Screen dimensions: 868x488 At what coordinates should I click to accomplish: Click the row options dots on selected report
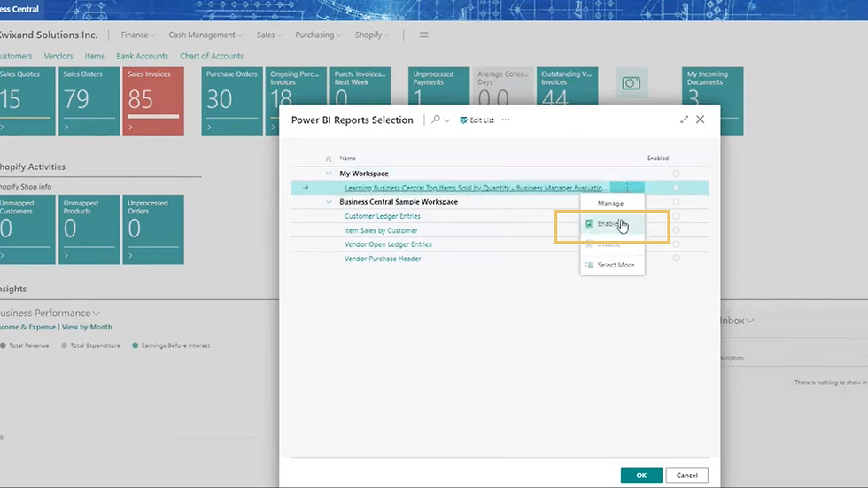[627, 188]
